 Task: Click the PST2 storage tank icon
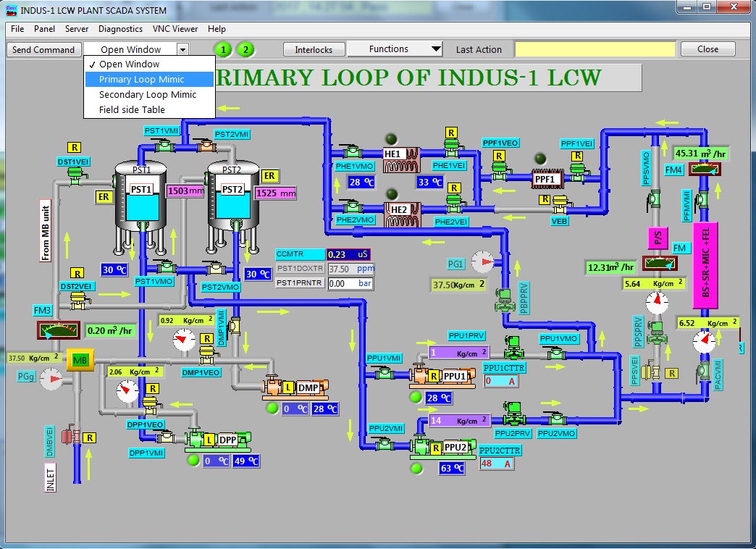pos(232,207)
